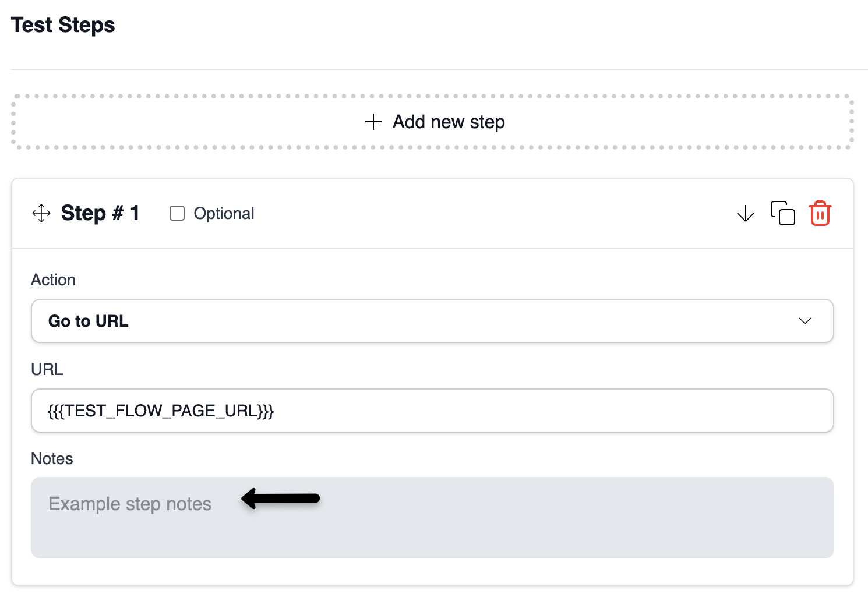Screen dimensions: 868x601
Task: Duplicate Step 1 using the copy icon
Action: click(782, 213)
